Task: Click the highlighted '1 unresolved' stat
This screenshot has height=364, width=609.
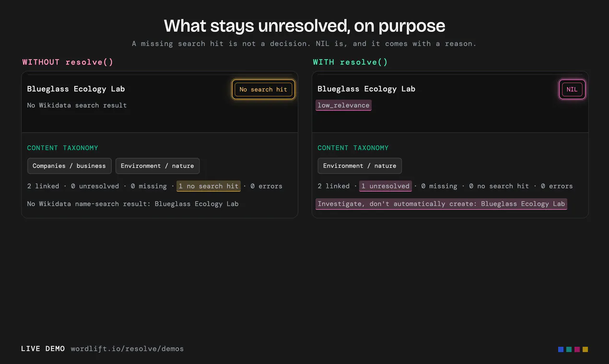Action: (386, 186)
